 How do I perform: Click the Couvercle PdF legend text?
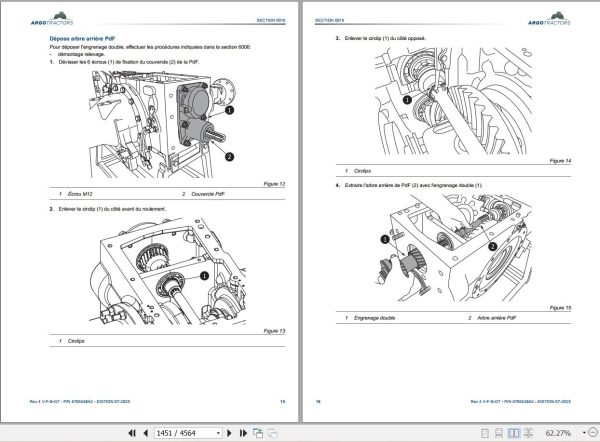pos(208,194)
